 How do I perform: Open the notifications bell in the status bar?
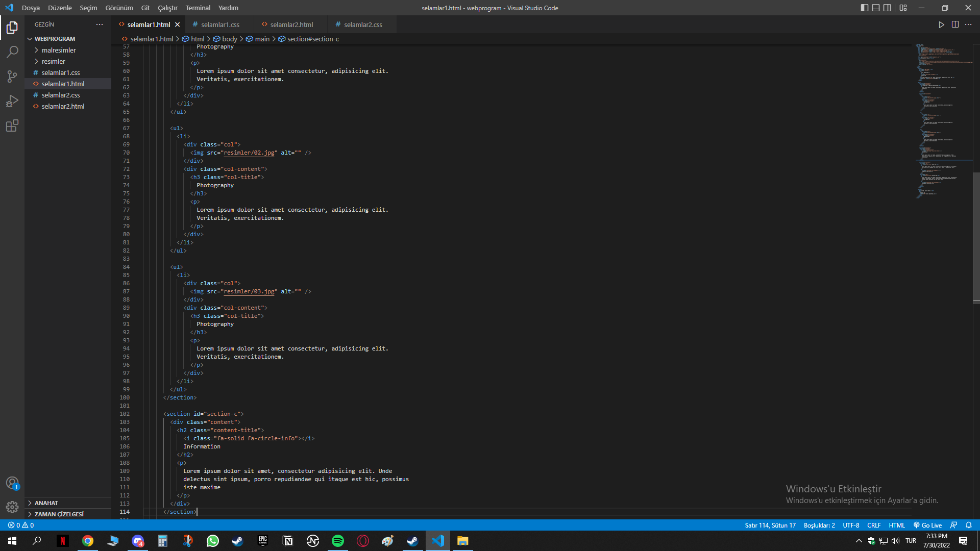[969, 525]
